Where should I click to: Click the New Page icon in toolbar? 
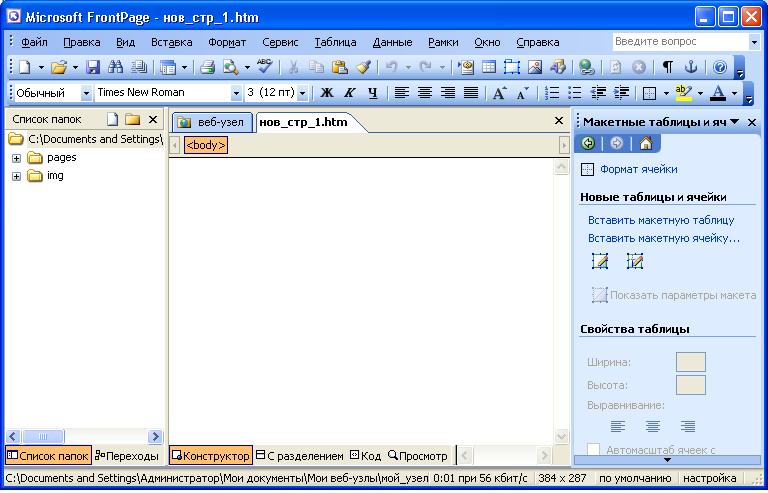[x=24, y=67]
